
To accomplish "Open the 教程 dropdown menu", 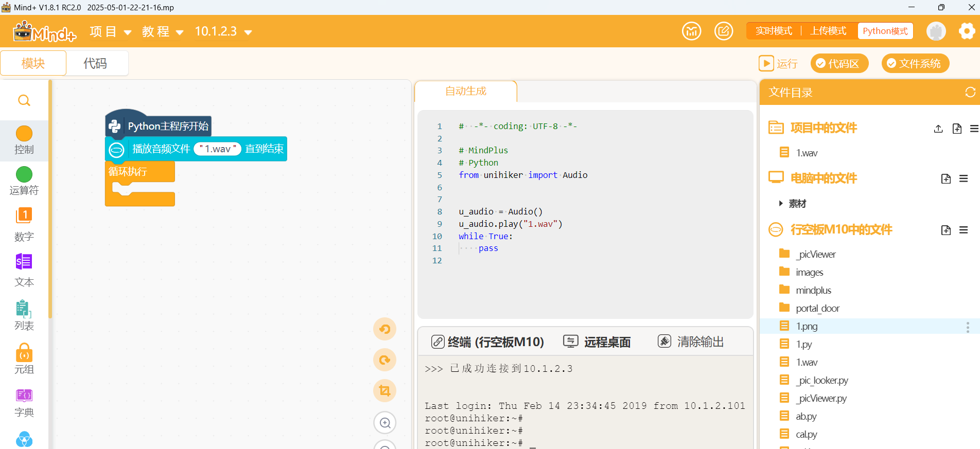I will click(163, 31).
